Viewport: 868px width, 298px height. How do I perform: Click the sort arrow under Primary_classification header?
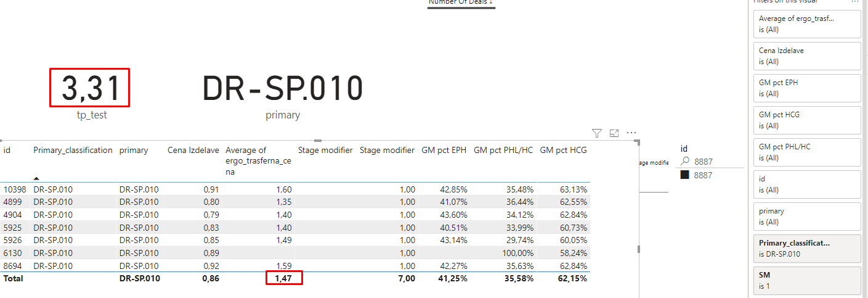click(36, 178)
